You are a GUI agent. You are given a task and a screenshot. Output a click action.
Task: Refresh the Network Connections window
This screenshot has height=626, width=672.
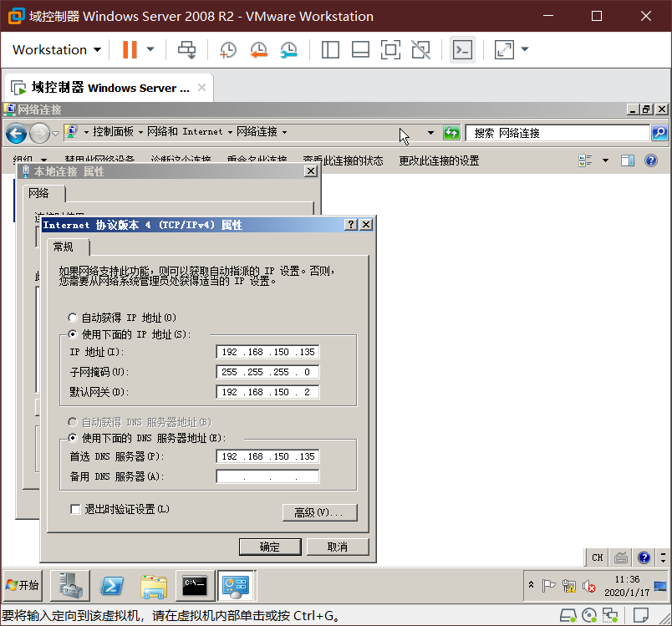click(451, 133)
